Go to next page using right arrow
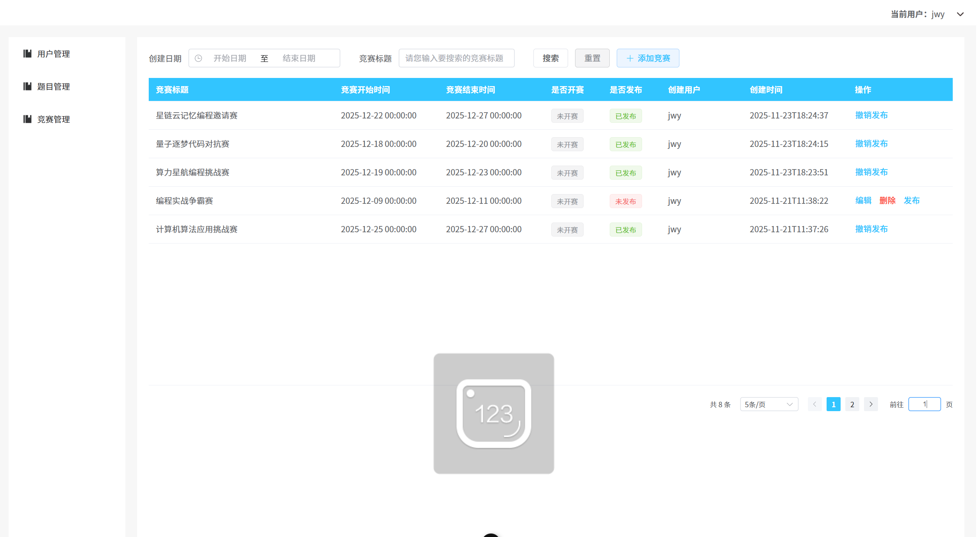Viewport: 980px width, 537px height. 871,405
